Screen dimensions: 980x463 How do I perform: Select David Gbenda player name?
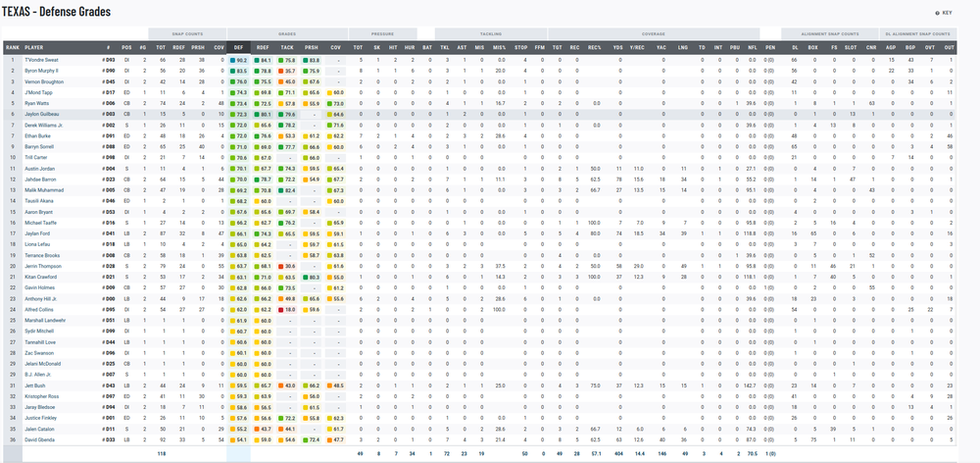[x=39, y=438]
